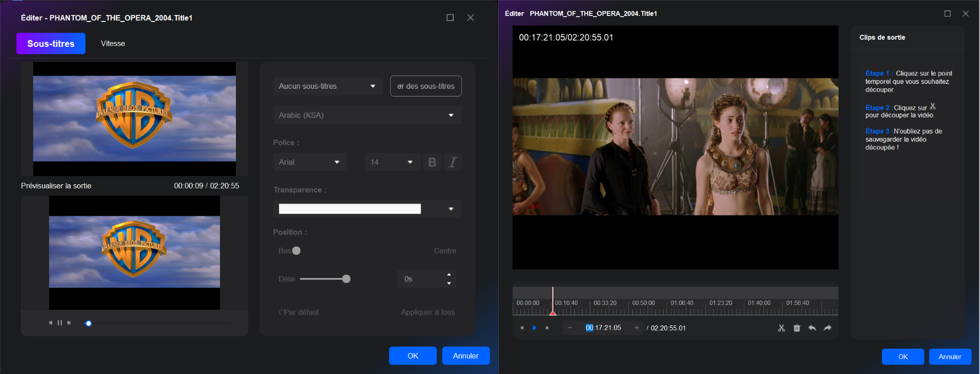The height and width of the screenshot is (374, 980).
Task: Click the main video frame in trim editor
Action: [x=675, y=147]
